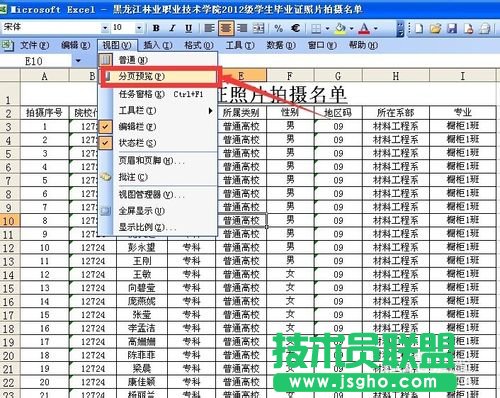
Task: Click the Normal view icon in menu
Action: (105, 60)
